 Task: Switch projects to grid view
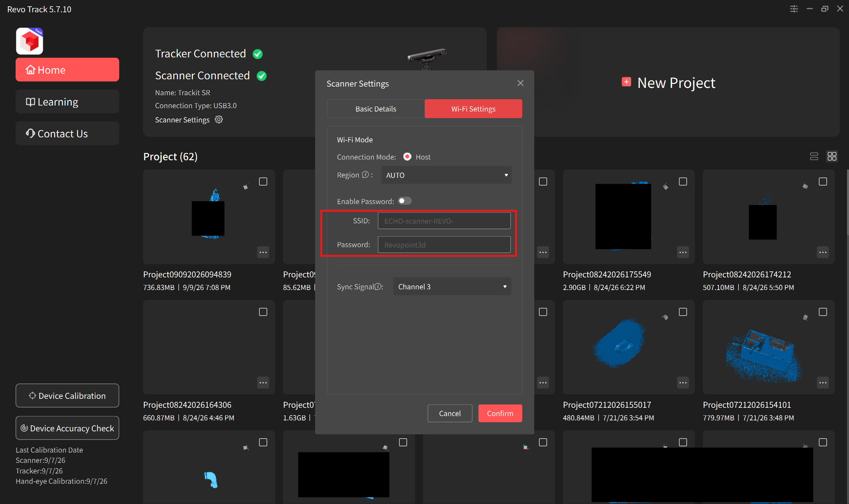pos(832,156)
